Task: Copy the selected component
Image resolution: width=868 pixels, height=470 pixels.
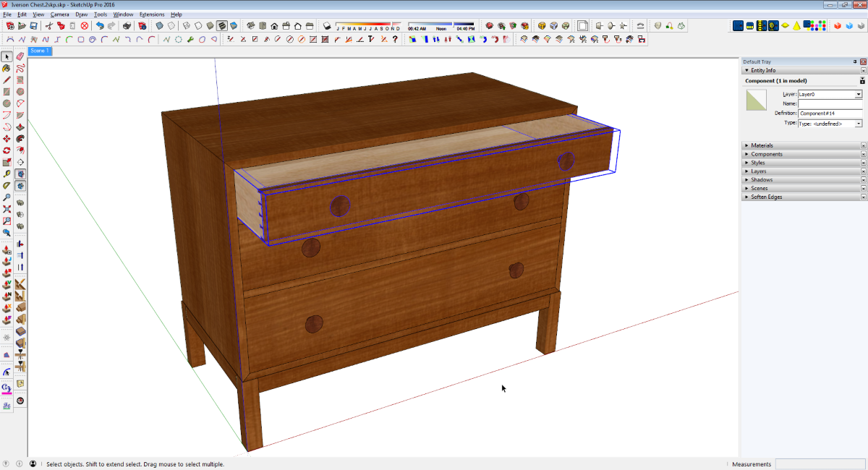Action: tap(61, 26)
